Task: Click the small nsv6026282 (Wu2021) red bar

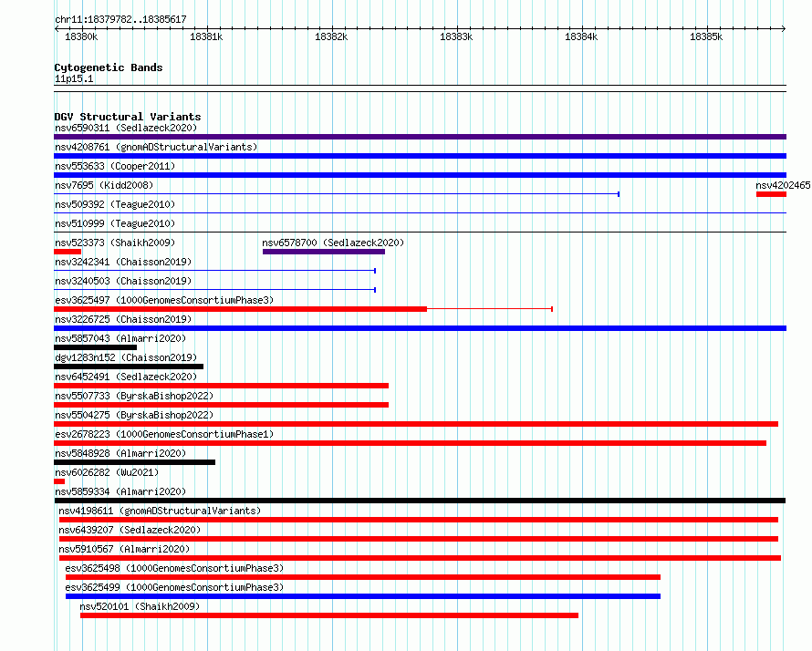Action: click(59, 481)
